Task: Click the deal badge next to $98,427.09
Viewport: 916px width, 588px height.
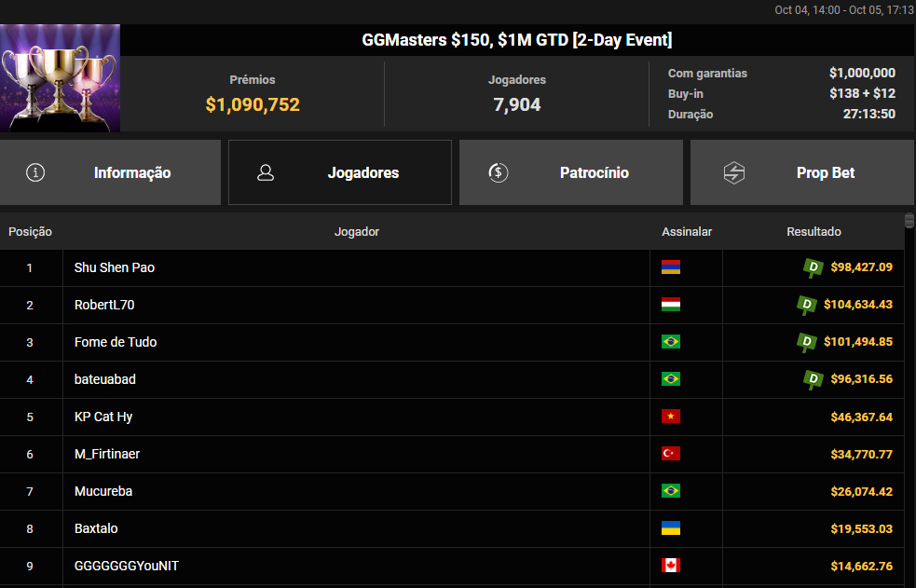Action: pos(813,267)
